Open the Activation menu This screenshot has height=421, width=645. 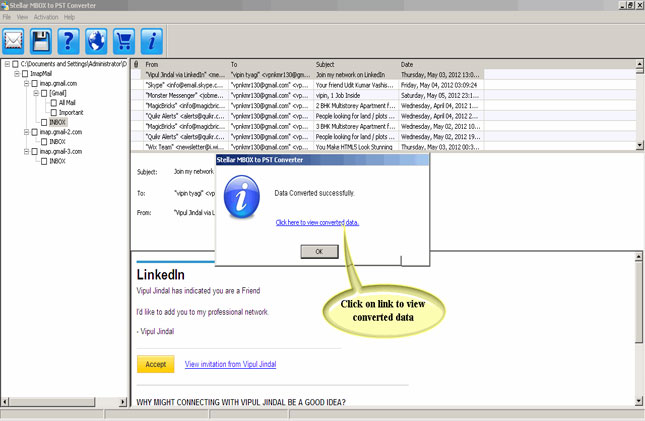(x=46, y=17)
